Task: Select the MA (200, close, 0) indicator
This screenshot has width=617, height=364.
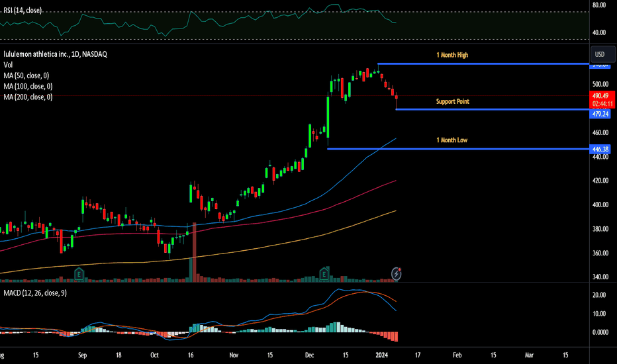Action: click(28, 97)
